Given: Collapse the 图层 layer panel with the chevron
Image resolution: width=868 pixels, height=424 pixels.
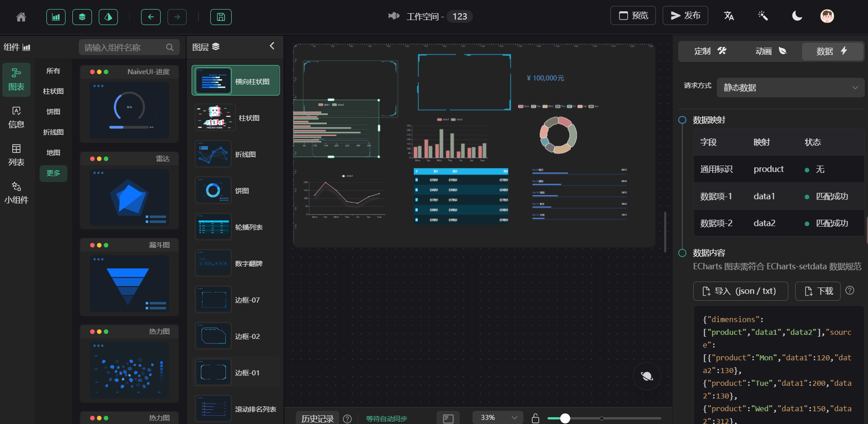Looking at the screenshot, I should point(272,46).
